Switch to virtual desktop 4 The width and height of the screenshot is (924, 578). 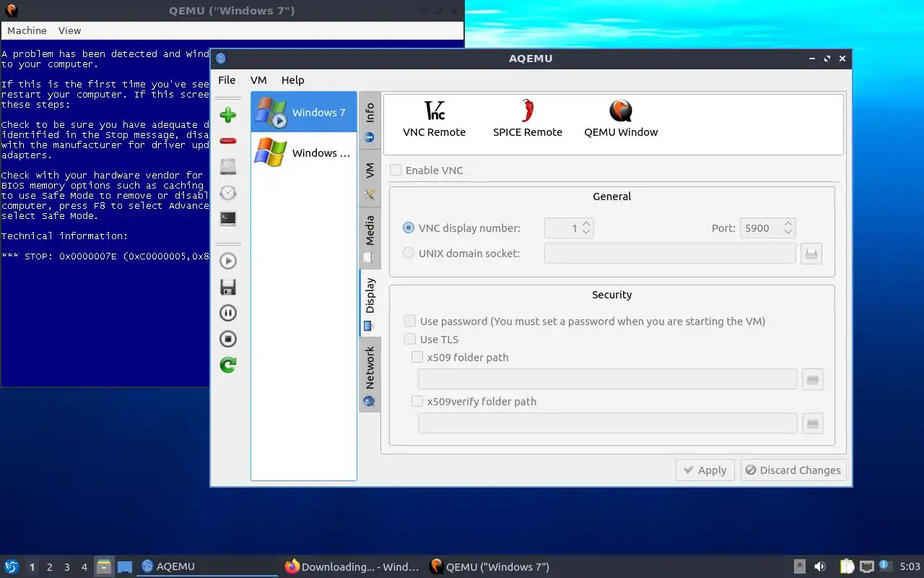point(84,567)
